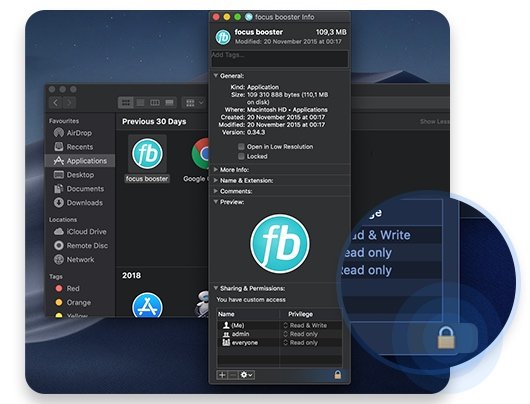The image size is (530, 404).
Task: Click the focus booster icon in the Info header
Action: coord(223,37)
